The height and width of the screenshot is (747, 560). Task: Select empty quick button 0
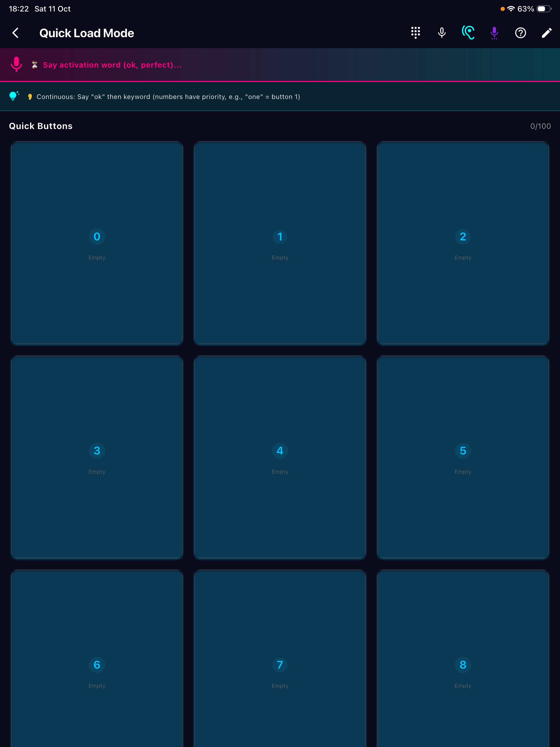[97, 243]
